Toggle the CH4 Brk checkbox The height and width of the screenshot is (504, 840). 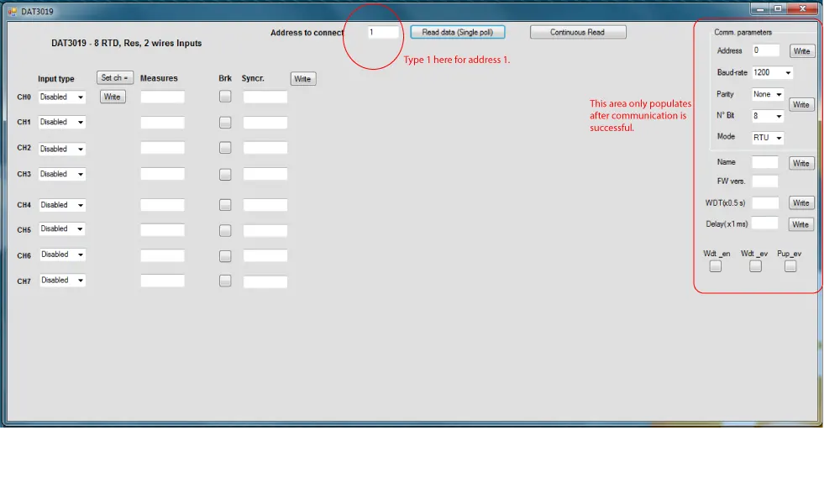(225, 205)
